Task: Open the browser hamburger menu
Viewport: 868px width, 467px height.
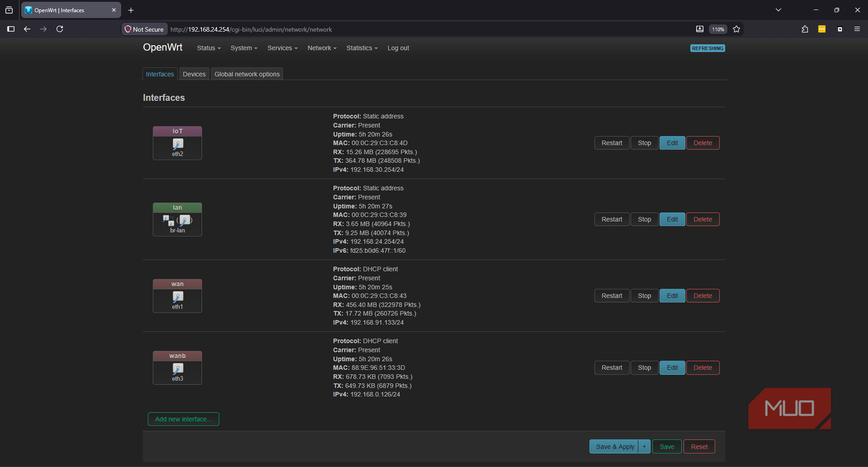Action: point(857,29)
